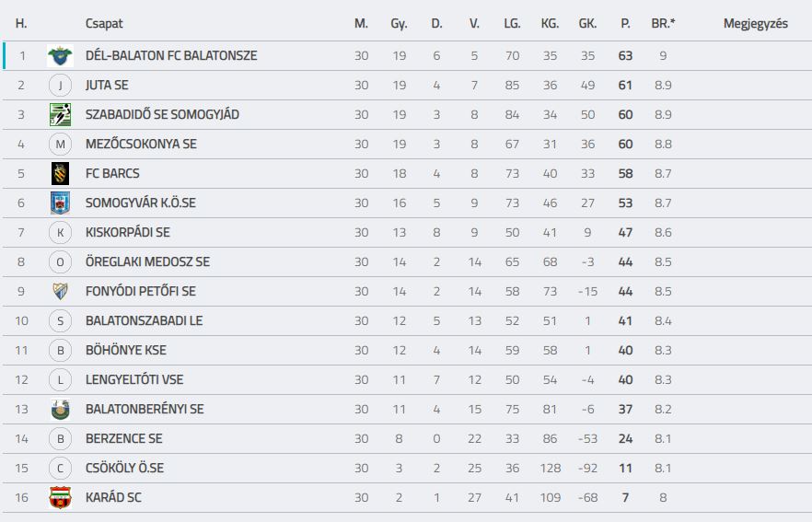Click the Csököly Ö.SE letter C badge
812x522 pixels.
pos(60,468)
